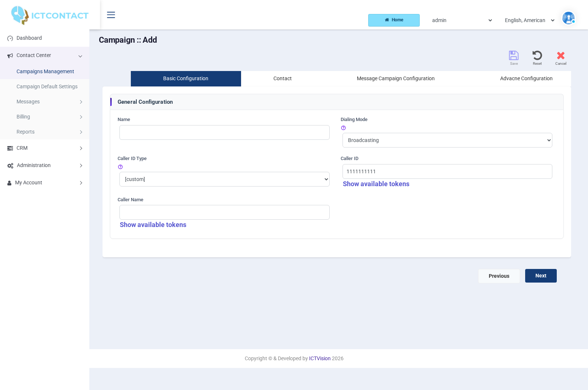The height and width of the screenshot is (390, 588).
Task: Expand the My Account menu chevron
Action: (x=81, y=183)
